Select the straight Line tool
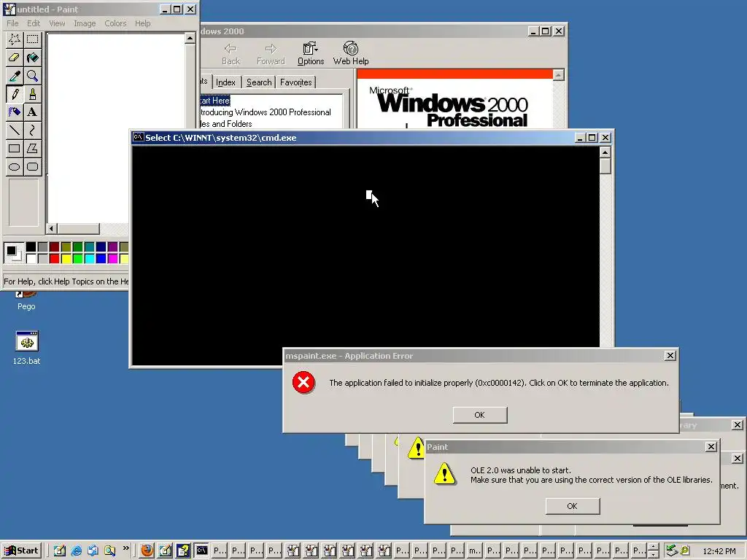 (x=15, y=130)
